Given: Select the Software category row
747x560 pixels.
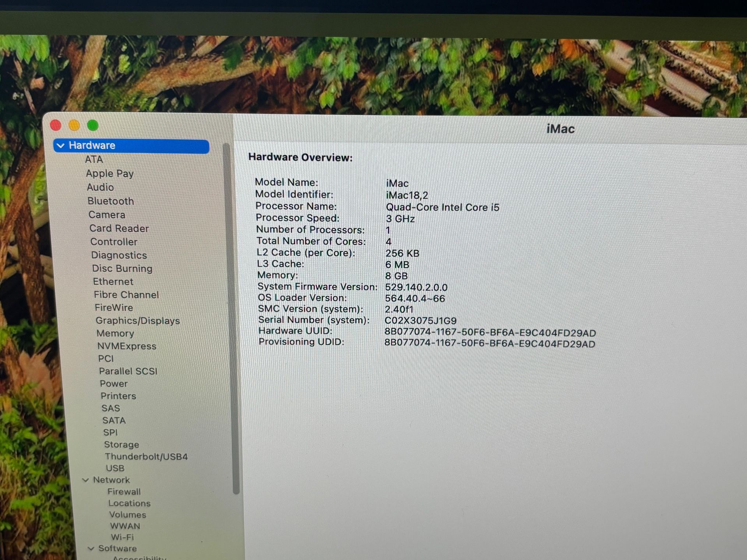Looking at the screenshot, I should point(117,548).
